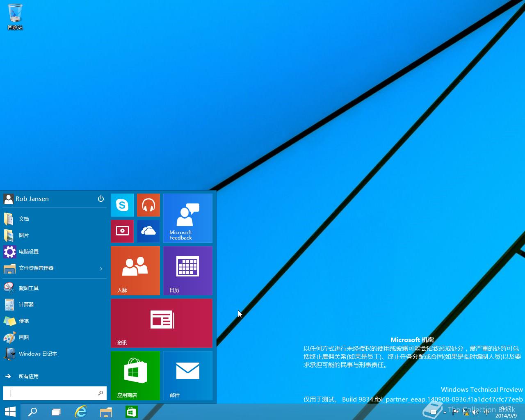
Task: Open the Microsoft Feedback tile
Action: pos(188,218)
